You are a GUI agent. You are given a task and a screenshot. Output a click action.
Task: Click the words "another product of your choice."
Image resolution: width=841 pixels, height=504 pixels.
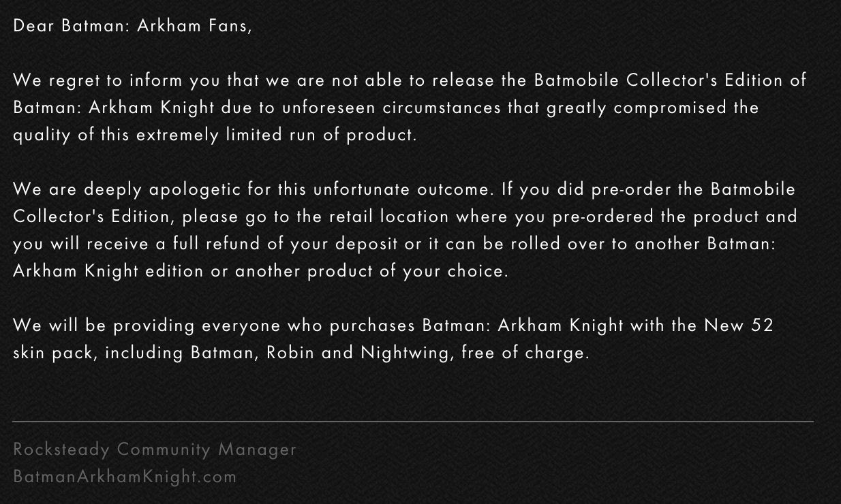(x=372, y=271)
